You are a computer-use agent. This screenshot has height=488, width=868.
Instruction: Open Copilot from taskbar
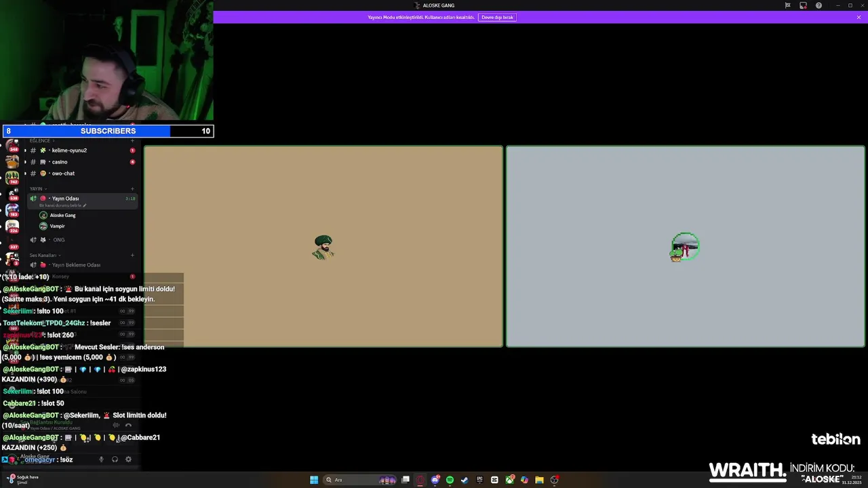(x=524, y=480)
